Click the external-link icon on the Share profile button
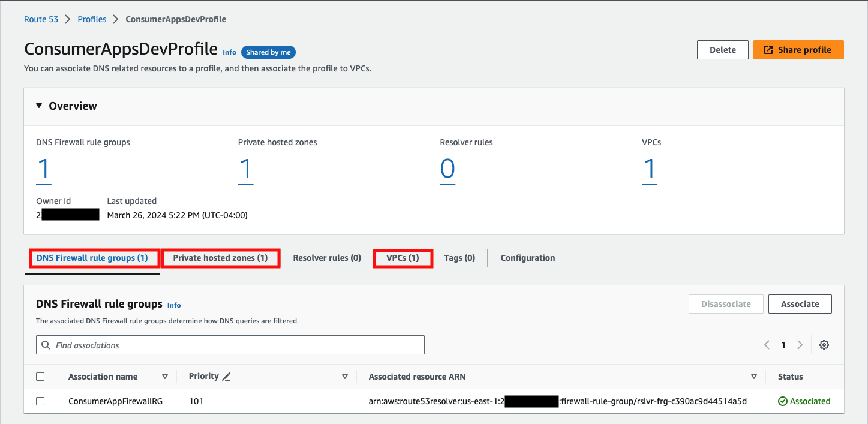This screenshot has width=868, height=424. tap(768, 50)
